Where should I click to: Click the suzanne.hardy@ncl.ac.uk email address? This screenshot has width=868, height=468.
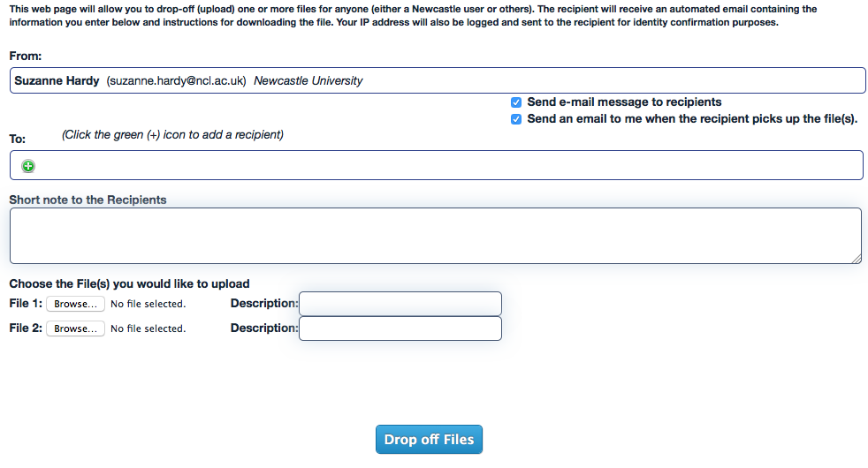[x=176, y=80]
